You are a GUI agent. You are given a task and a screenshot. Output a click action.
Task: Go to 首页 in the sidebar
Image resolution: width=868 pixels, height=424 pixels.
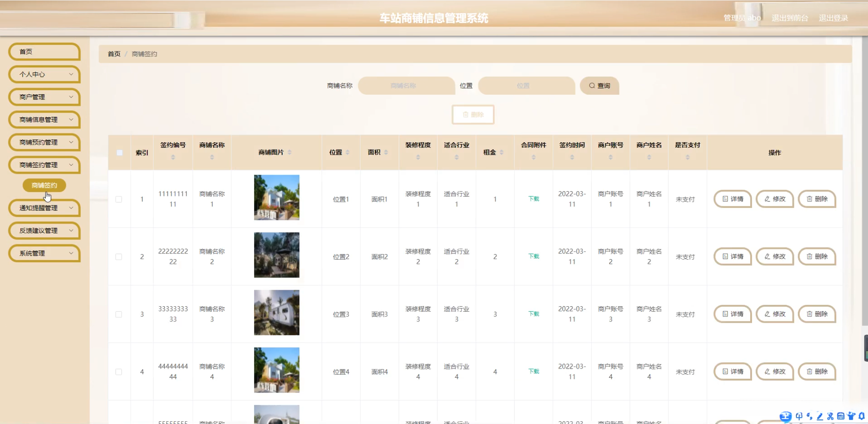coord(44,52)
